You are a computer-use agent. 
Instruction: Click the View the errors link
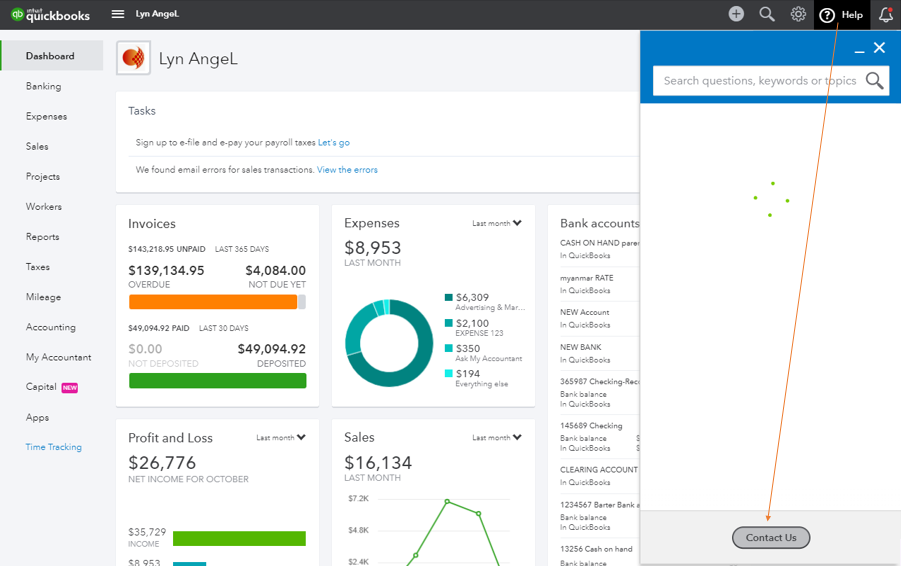coord(347,170)
